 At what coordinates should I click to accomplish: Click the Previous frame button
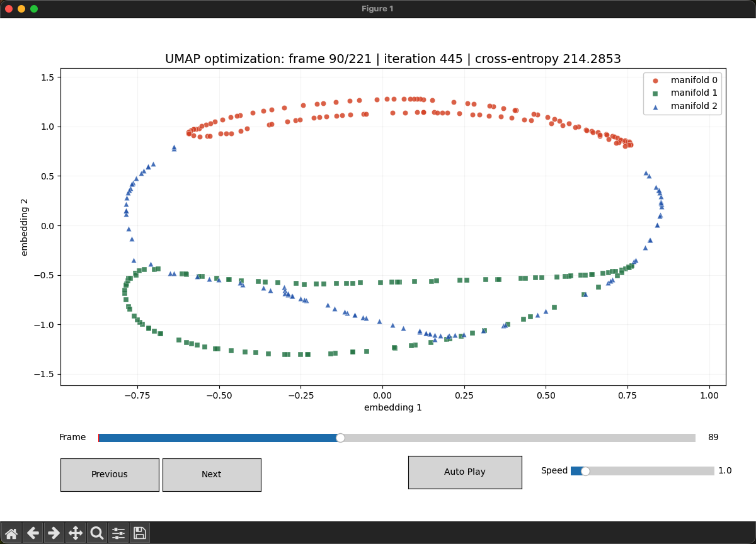[x=110, y=475]
